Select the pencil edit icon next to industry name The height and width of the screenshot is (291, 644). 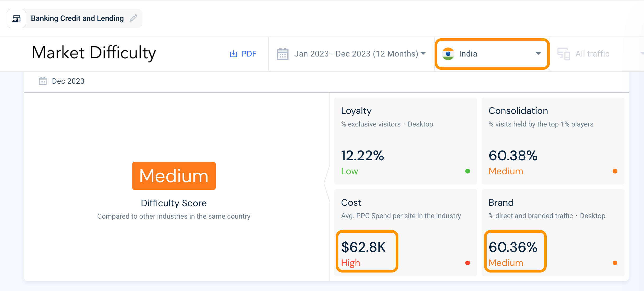133,18
